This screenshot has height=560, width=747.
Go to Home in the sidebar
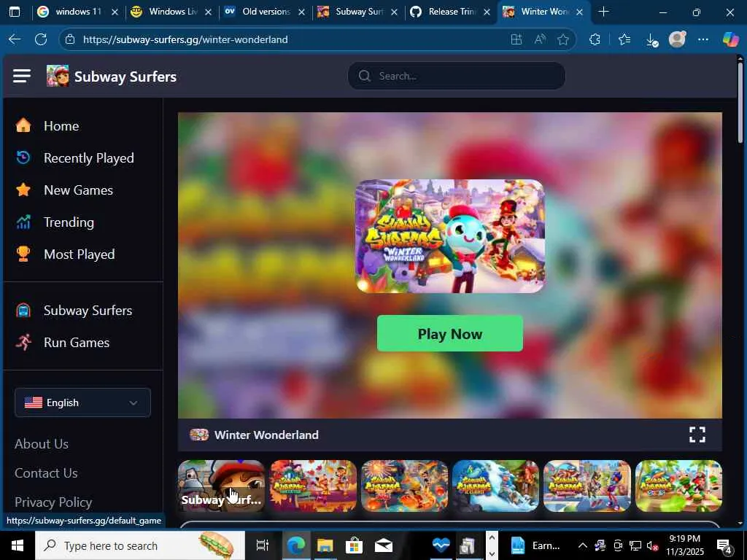click(x=61, y=125)
